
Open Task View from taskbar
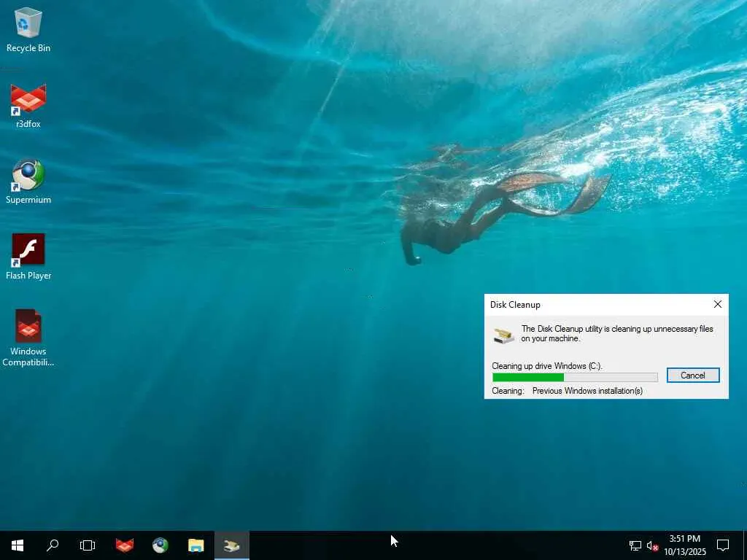coord(88,545)
